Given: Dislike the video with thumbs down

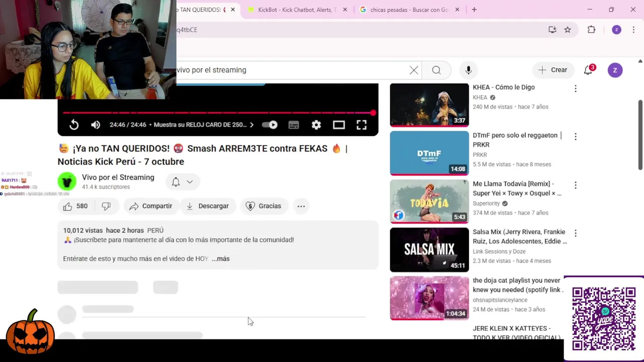Looking at the screenshot, I should click(x=106, y=206).
